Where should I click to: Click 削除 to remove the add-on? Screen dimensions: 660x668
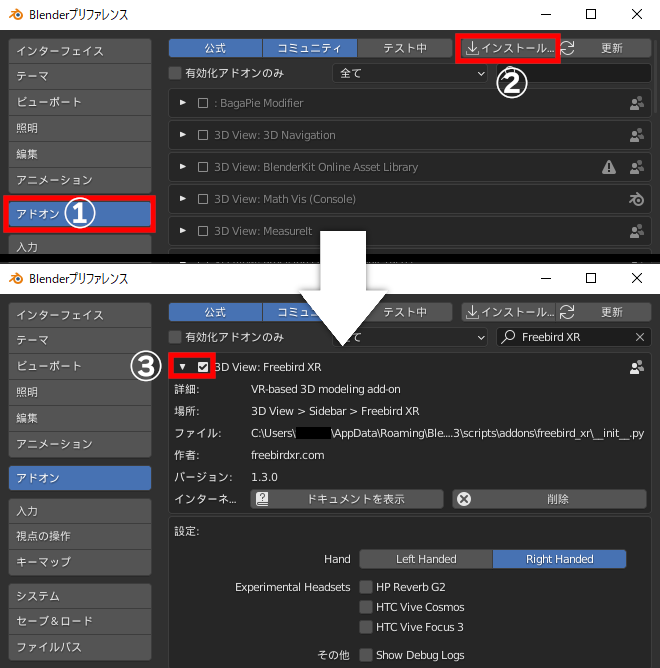549,499
